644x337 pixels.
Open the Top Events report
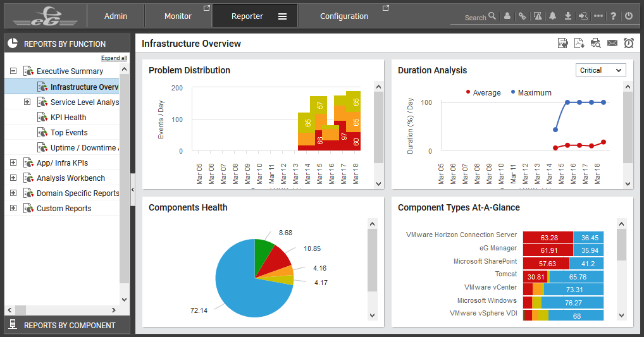pyautogui.click(x=69, y=133)
